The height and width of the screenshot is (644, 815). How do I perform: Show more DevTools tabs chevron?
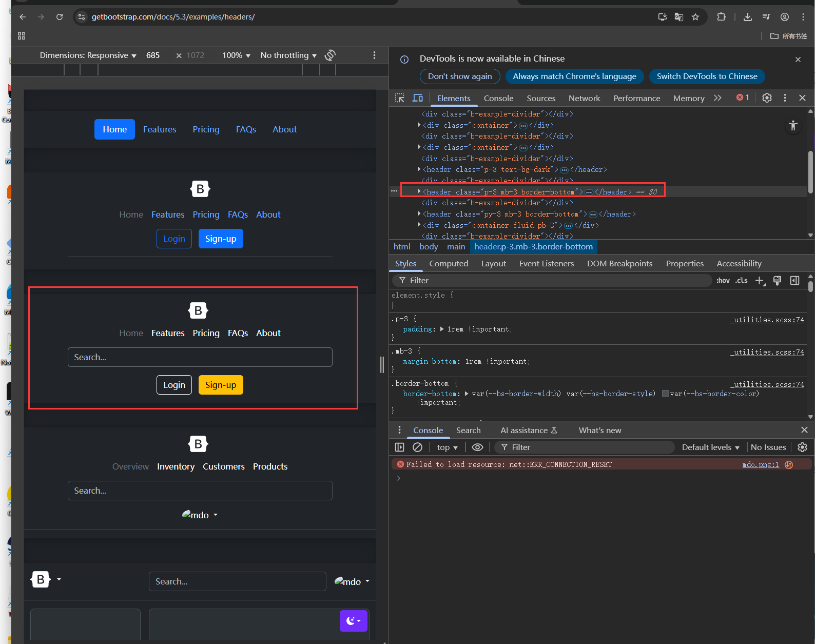click(717, 98)
